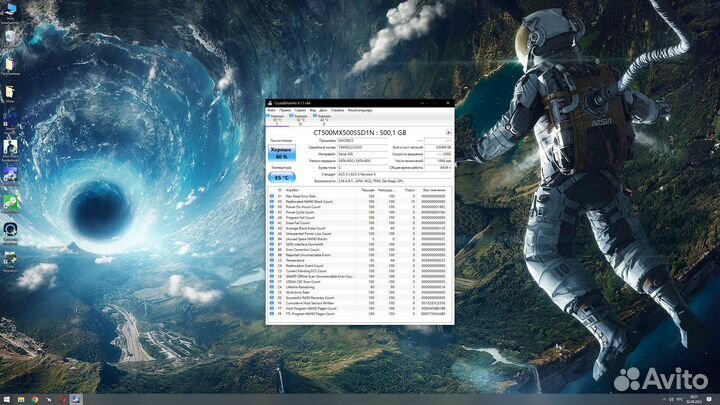This screenshot has height=405, width=720.
Task: Click the Атрибут column header
Action: coord(292,190)
